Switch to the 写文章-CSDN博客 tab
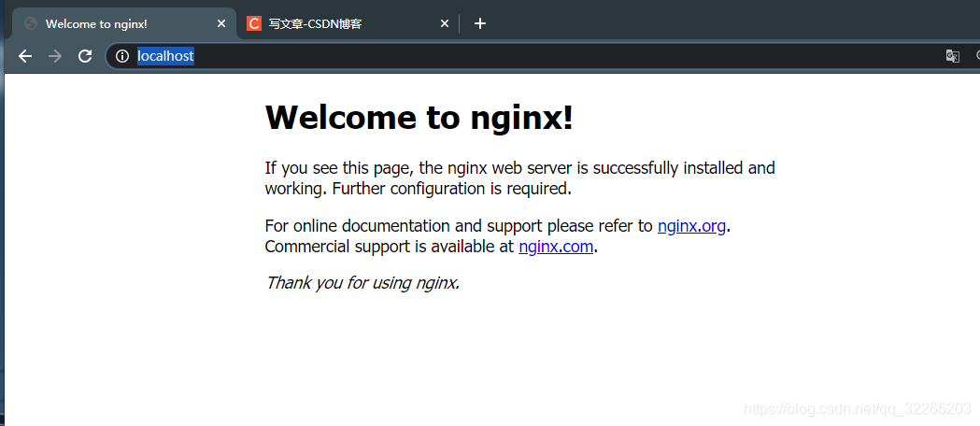Screen dimensions: 980x426 click(348, 23)
